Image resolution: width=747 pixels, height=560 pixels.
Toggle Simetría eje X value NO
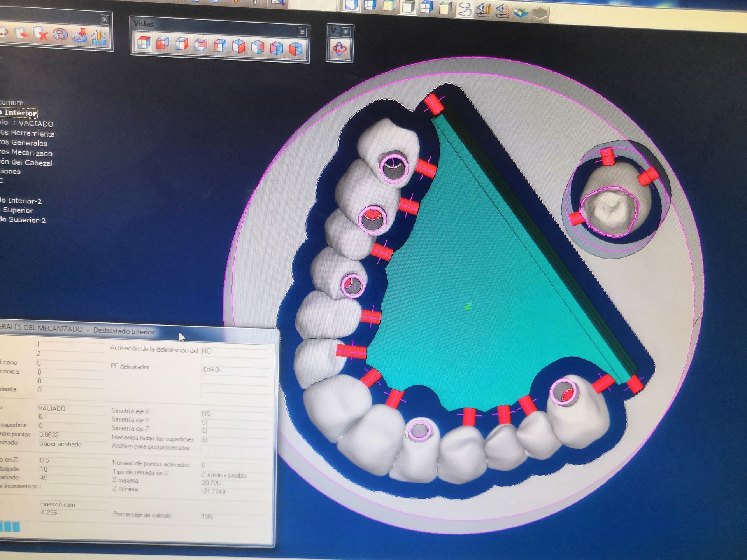[206, 413]
